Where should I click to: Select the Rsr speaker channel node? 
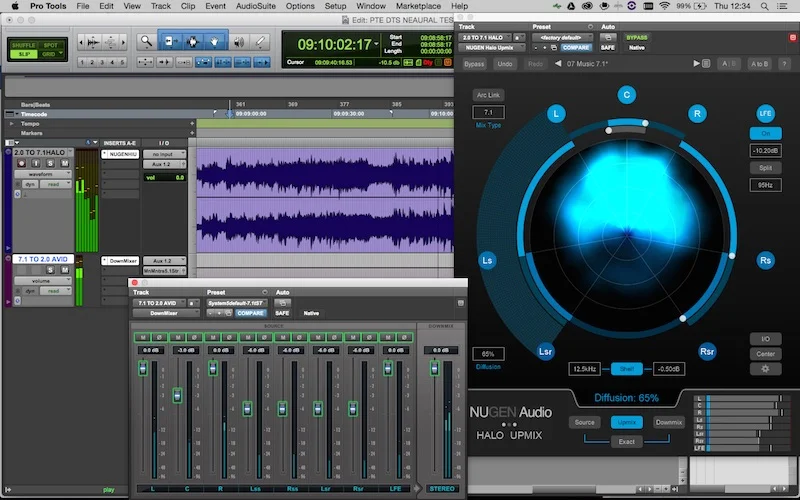point(707,352)
